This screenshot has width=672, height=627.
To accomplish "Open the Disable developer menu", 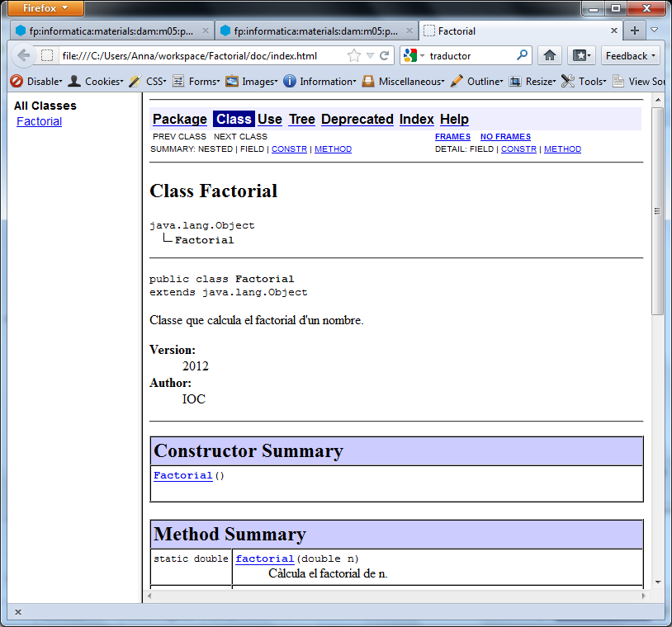I will point(36,81).
